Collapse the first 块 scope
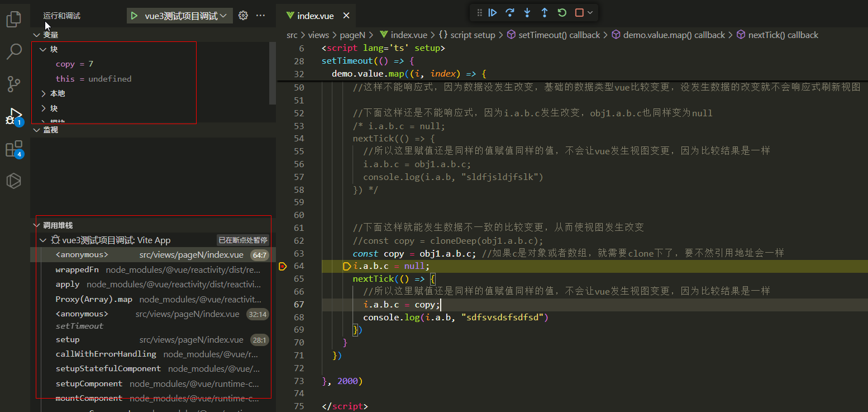Image resolution: width=868 pixels, height=412 pixels. coord(43,49)
